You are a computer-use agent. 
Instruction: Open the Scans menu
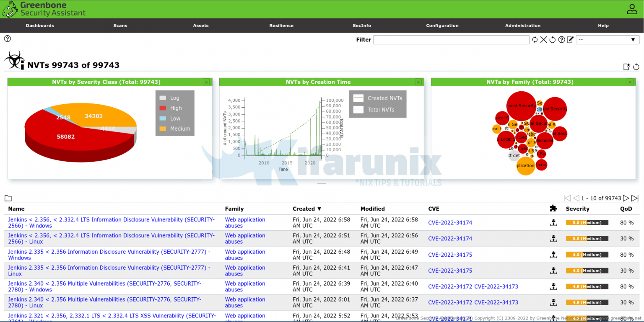(120, 26)
